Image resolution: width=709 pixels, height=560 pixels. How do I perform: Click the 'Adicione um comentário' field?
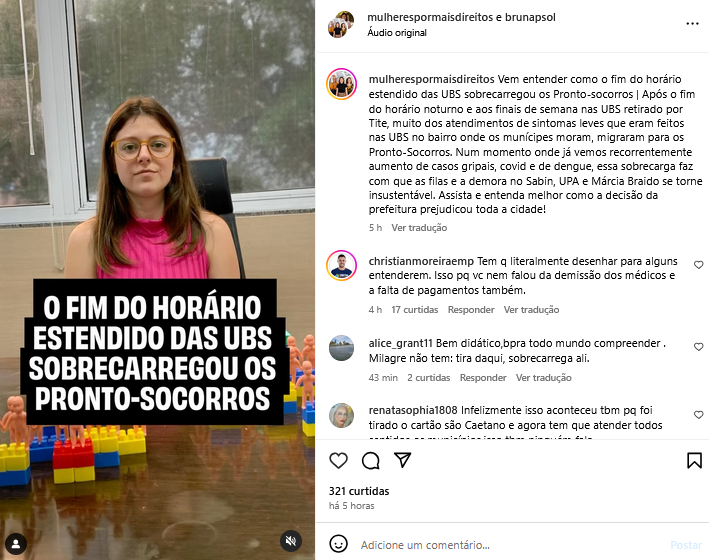[511, 545]
